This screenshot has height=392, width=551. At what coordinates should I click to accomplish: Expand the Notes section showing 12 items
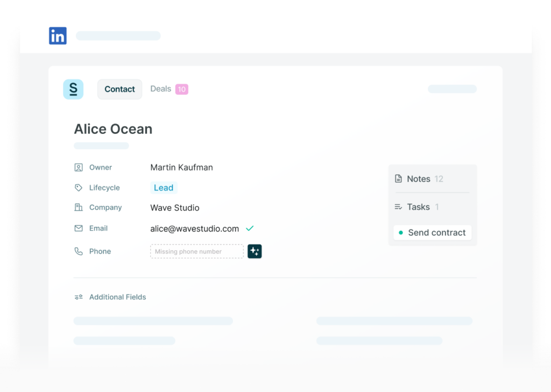420,179
